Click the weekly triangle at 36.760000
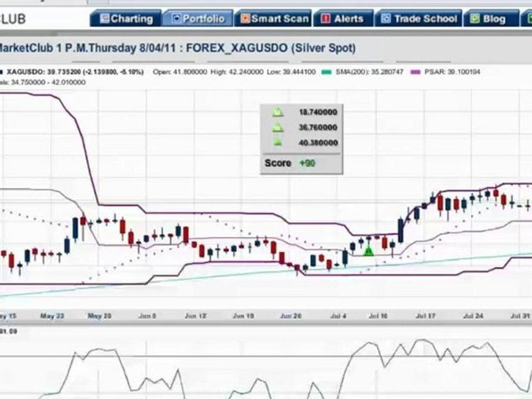 coord(278,127)
